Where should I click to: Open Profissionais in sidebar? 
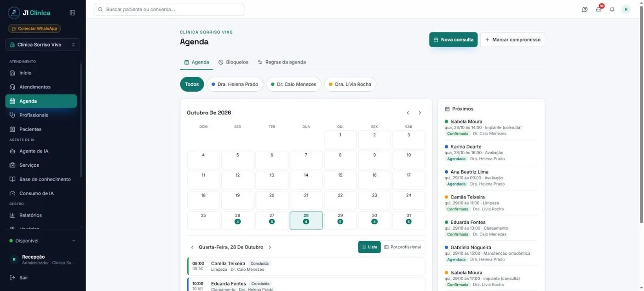pyautogui.click(x=41, y=115)
